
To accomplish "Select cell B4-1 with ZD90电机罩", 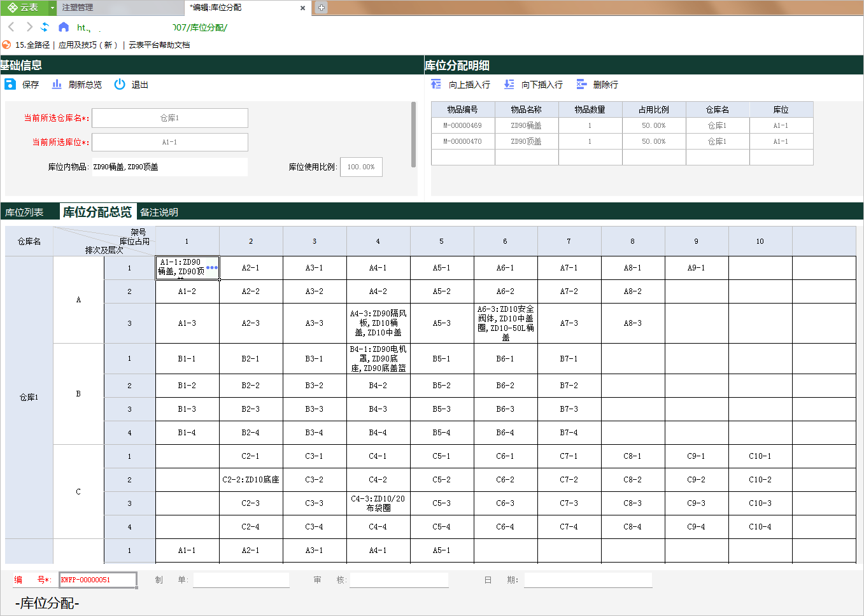I will point(378,359).
